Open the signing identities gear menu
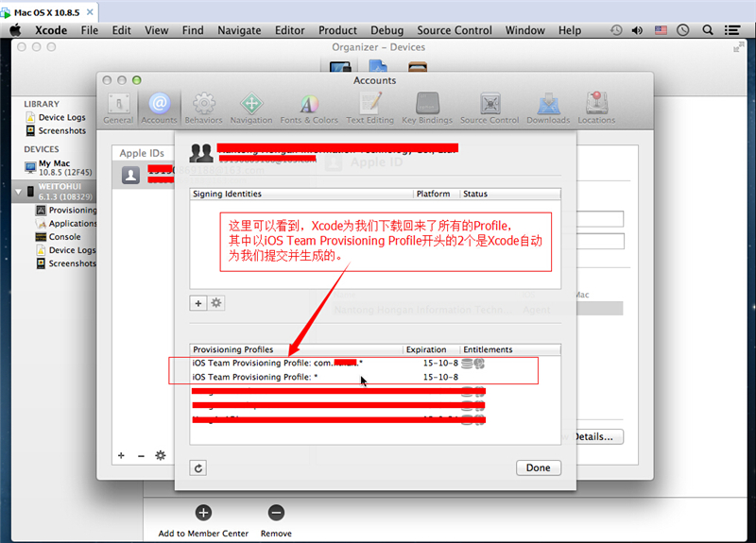Viewport: 756px width, 543px height. (x=216, y=303)
